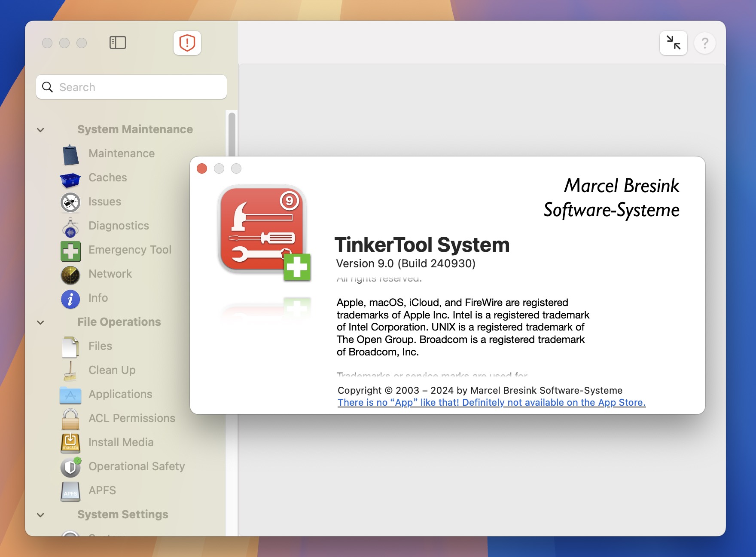Click the Install Media macOS icon
The image size is (756, 557).
pos(70,443)
